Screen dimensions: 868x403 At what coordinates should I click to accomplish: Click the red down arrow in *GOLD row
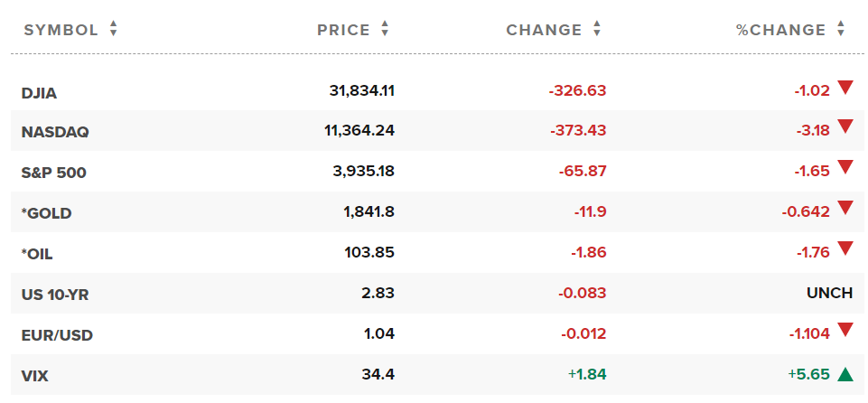(x=845, y=208)
